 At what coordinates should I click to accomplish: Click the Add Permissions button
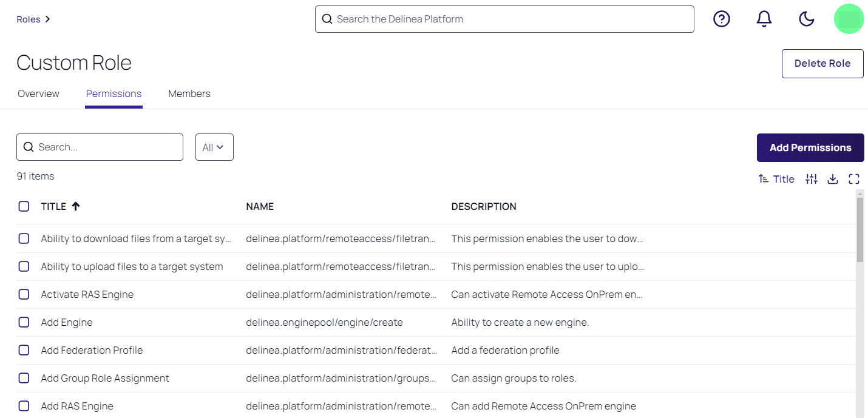pos(810,147)
